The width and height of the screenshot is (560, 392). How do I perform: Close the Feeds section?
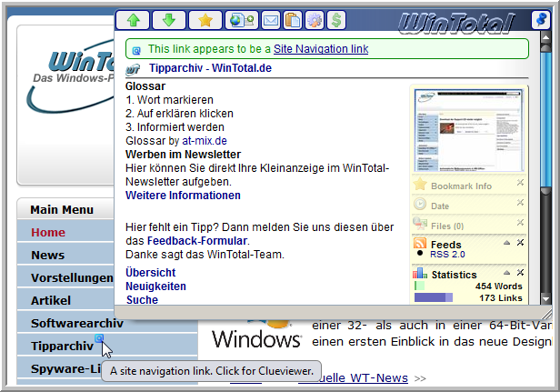[520, 243]
